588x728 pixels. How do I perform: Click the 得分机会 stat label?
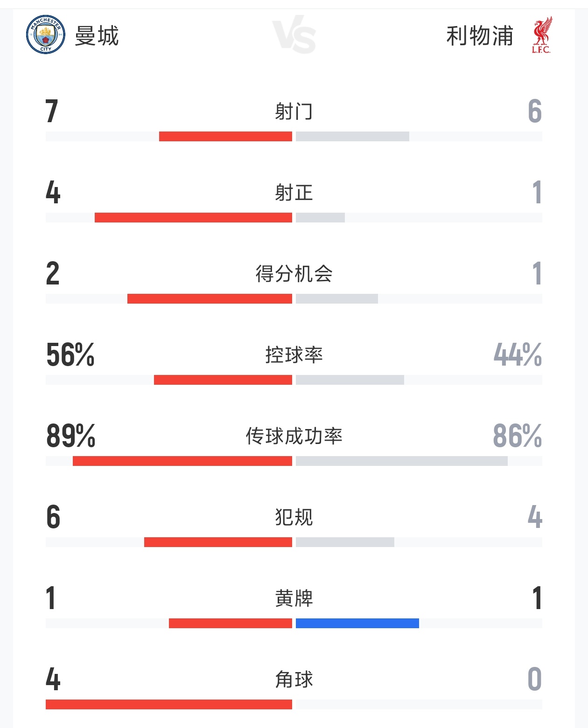tap(294, 274)
